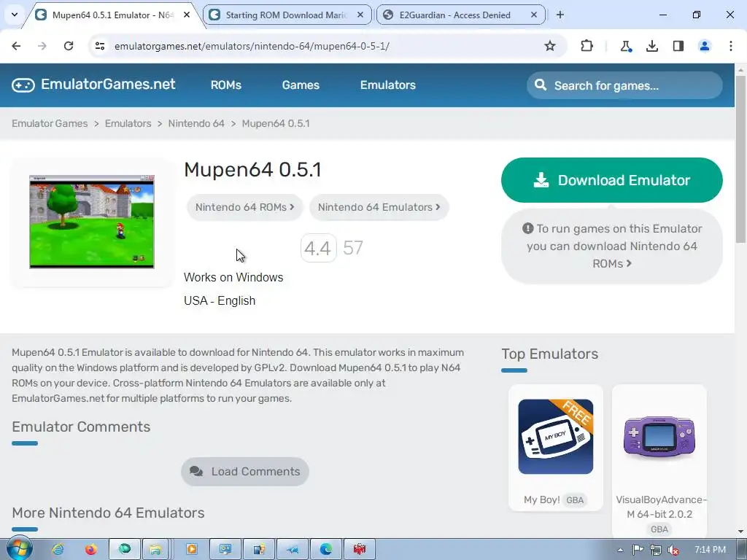
Task: Switch to the Starting ROM Download tab
Action: [287, 15]
